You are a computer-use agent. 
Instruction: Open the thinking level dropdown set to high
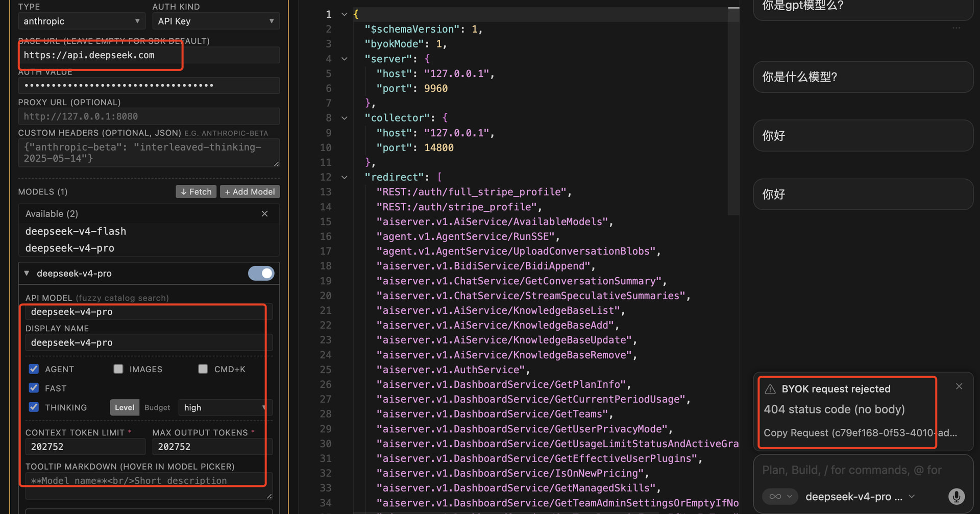[225, 407]
